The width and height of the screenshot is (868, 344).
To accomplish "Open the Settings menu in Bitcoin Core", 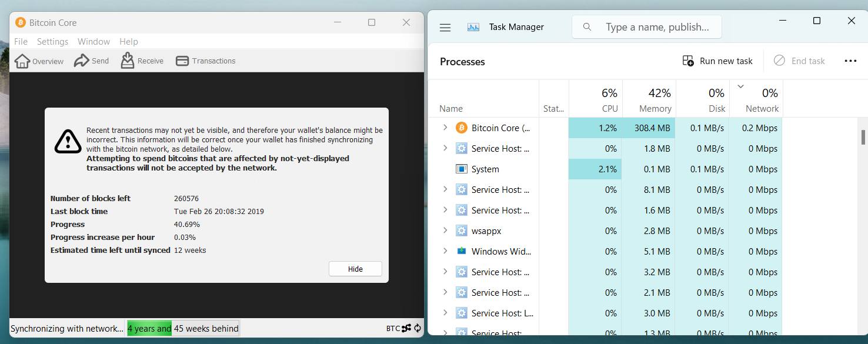I will pos(52,42).
